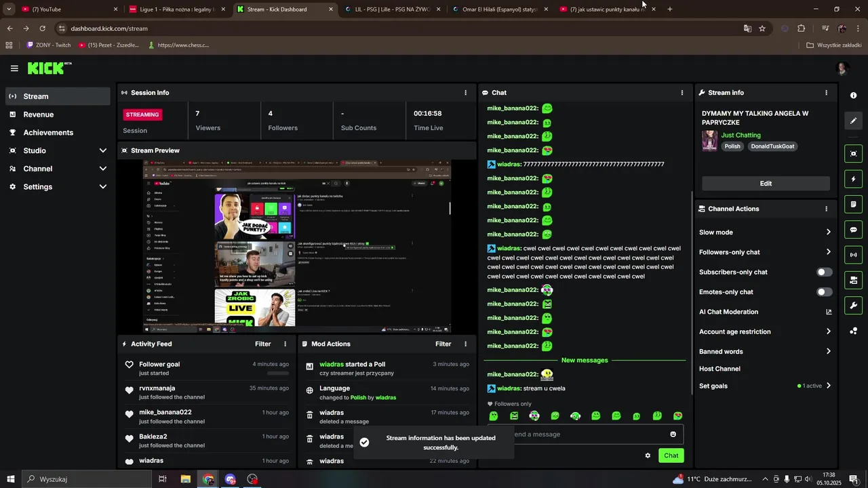Open File Explorer from the taskbar
The image size is (868, 488).
click(185, 479)
